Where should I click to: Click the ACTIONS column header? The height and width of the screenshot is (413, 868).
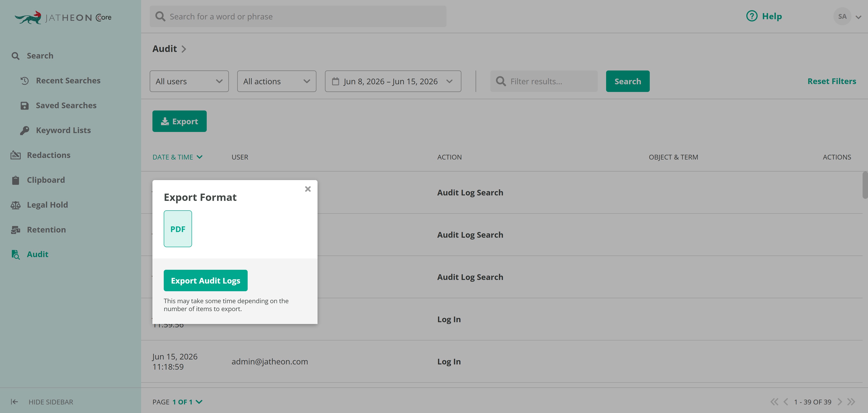[x=837, y=157]
